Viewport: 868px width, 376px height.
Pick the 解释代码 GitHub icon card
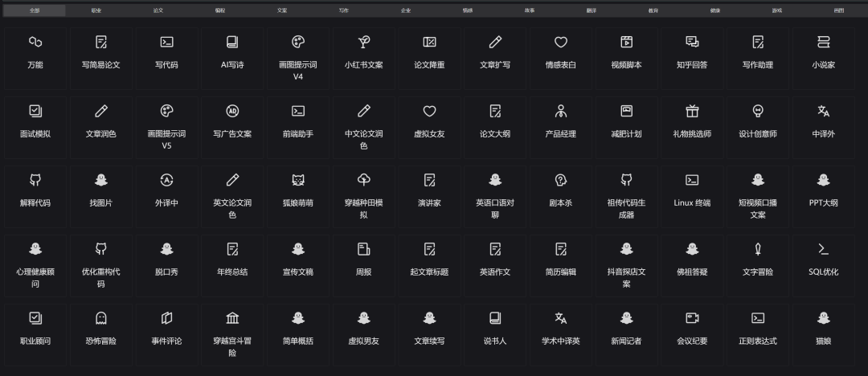click(35, 191)
